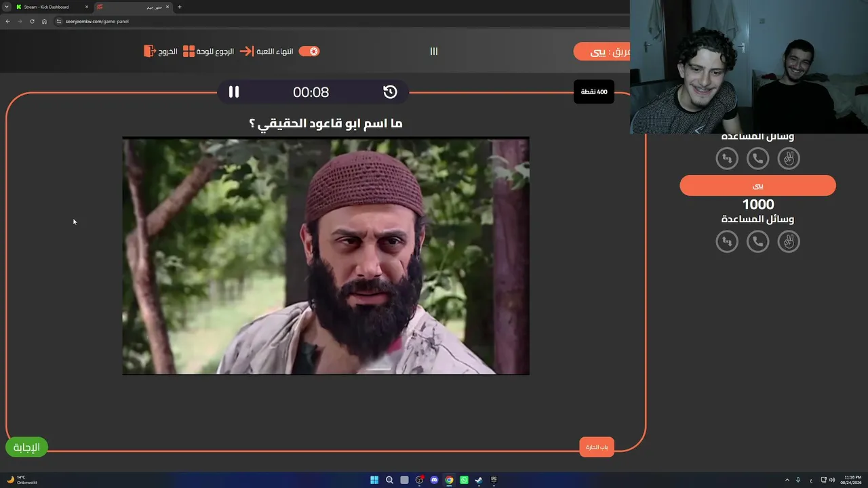This screenshot has width=868, height=488.
Task: Click the وسائل المساعدة label under 1000
Action: point(758,219)
